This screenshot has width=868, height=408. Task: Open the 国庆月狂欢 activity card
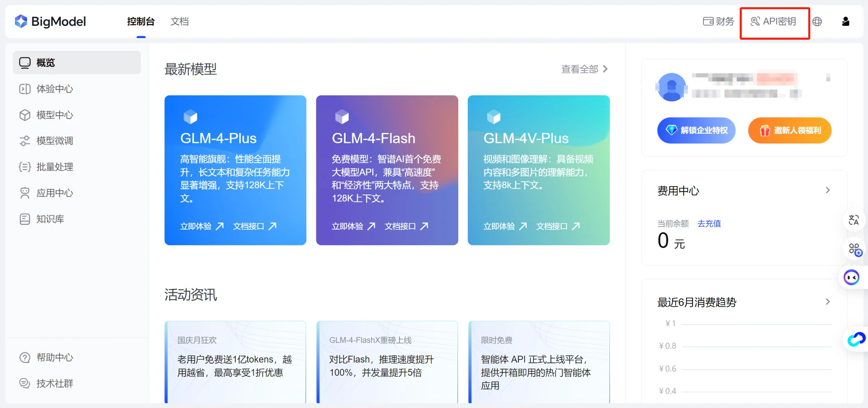click(235, 362)
